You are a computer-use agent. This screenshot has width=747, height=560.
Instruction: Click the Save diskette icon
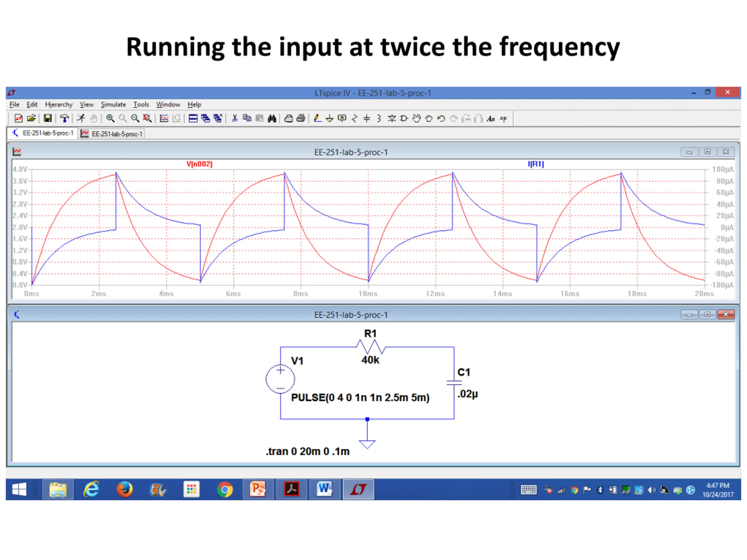coord(48,118)
